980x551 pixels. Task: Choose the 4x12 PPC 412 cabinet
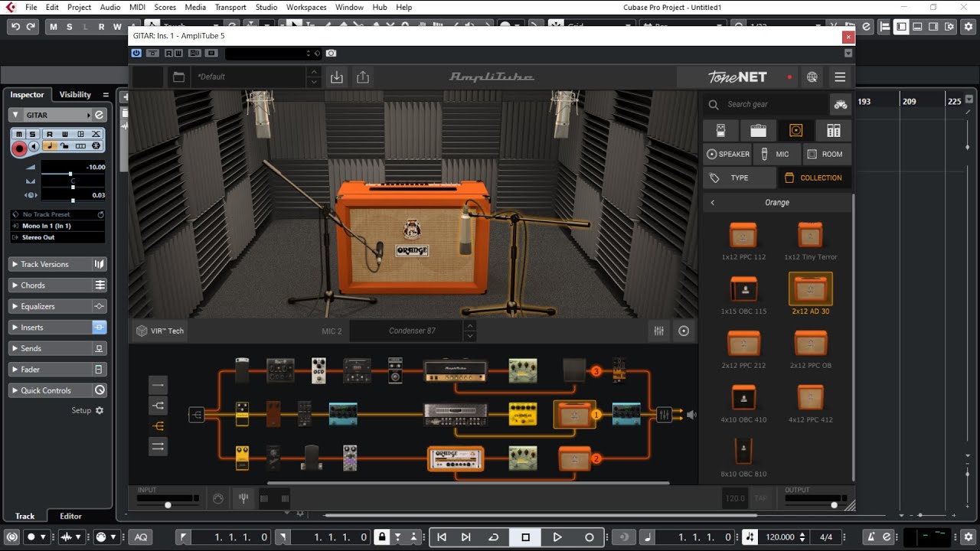click(x=811, y=403)
